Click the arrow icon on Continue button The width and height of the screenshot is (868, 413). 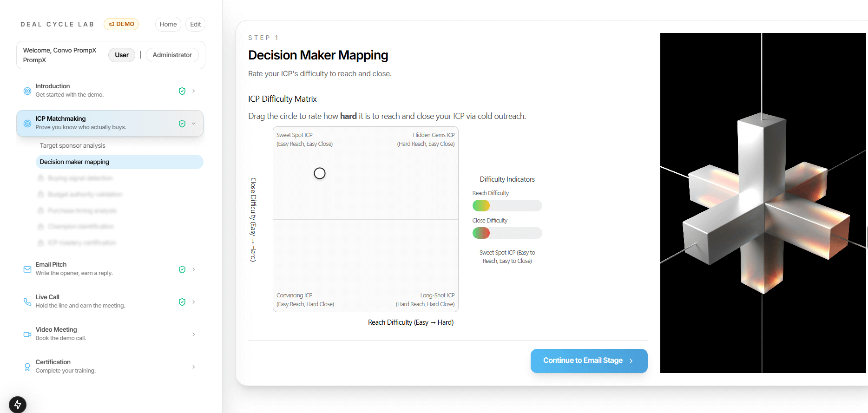pyautogui.click(x=631, y=361)
